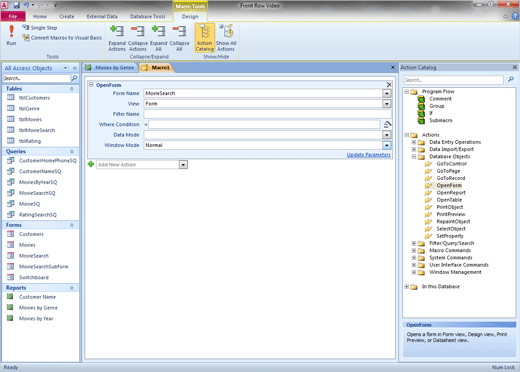Click the Filter Name field
Image resolution: width=520 pixels, height=372 pixels.
267,114
